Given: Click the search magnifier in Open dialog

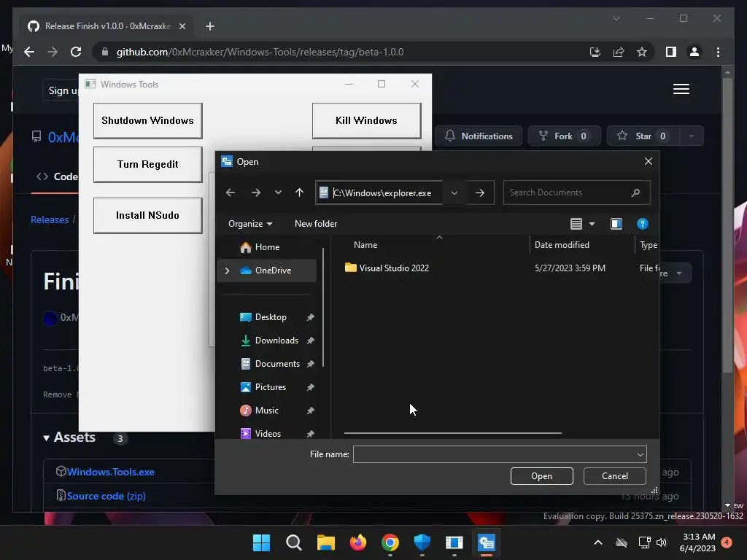Looking at the screenshot, I should point(635,192).
